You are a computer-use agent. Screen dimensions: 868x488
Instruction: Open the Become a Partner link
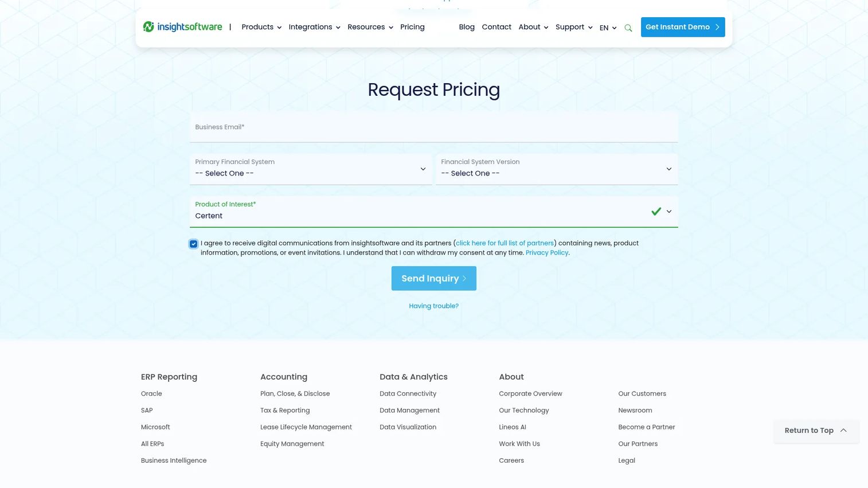click(x=647, y=427)
